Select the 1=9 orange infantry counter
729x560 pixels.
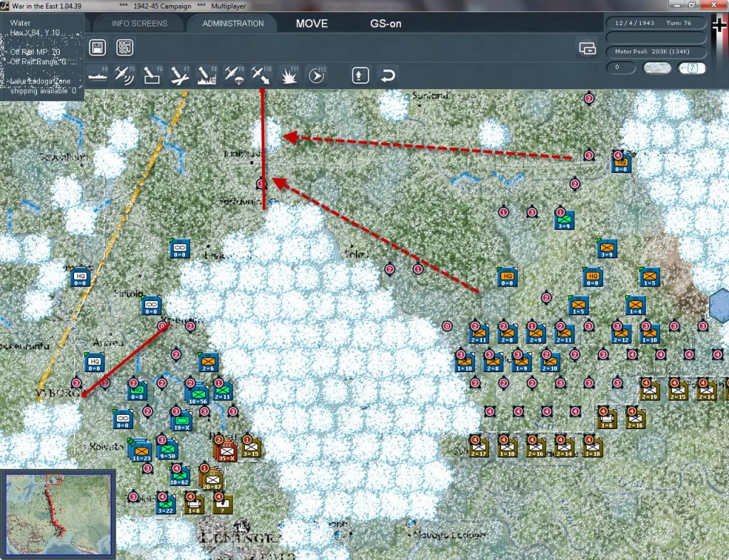pyautogui.click(x=521, y=362)
